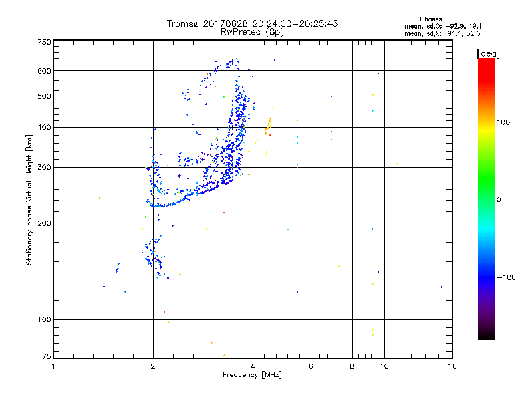Click the colorbar label '0'
The width and height of the screenshot is (532, 399).
point(499,200)
